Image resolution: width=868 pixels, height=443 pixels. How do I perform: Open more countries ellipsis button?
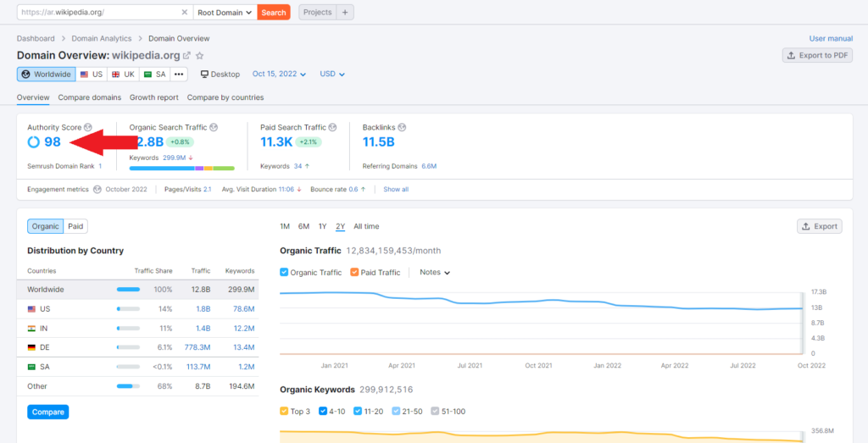click(179, 75)
